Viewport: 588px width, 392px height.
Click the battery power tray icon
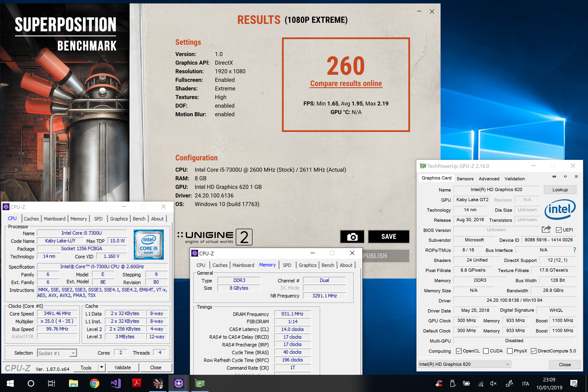coord(466,383)
